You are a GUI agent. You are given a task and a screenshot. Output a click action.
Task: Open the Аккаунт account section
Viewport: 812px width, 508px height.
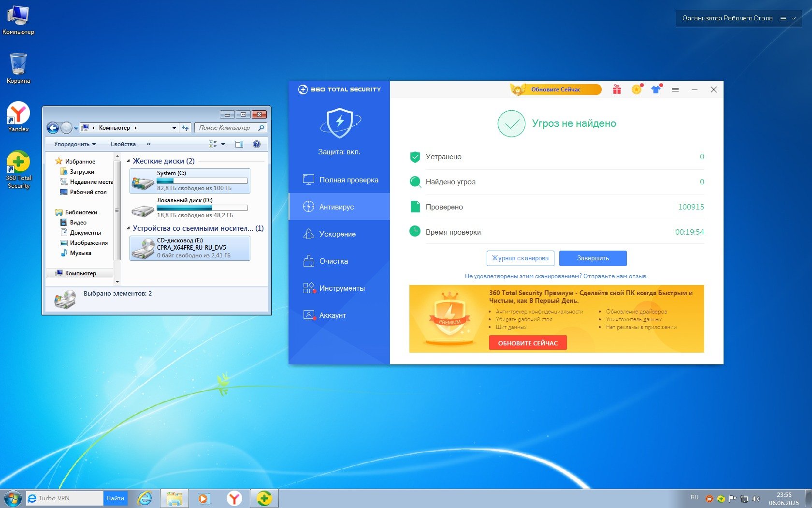point(339,315)
